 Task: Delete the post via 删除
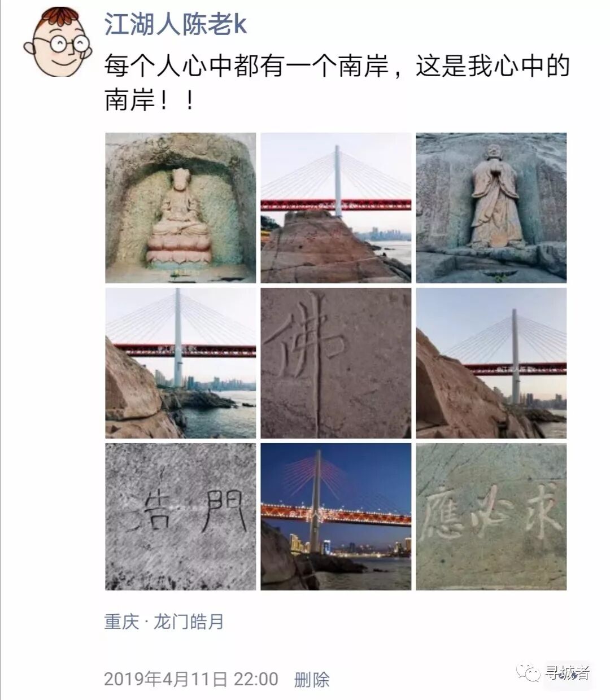312,679
